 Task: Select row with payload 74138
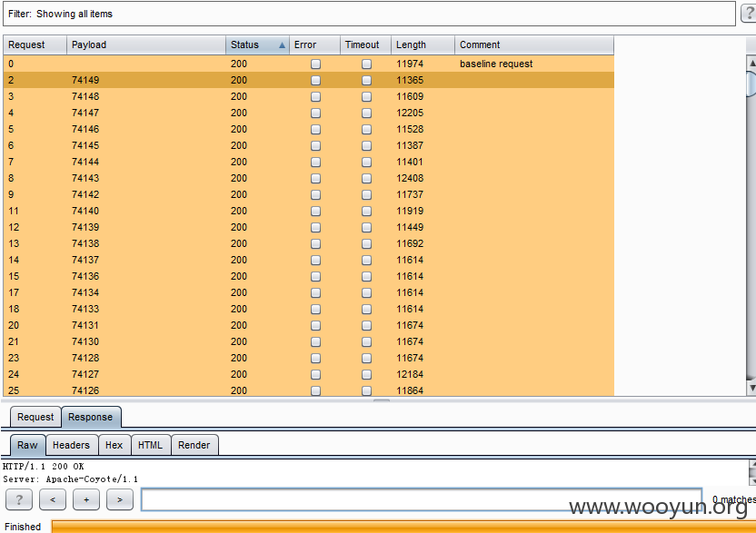(x=309, y=243)
